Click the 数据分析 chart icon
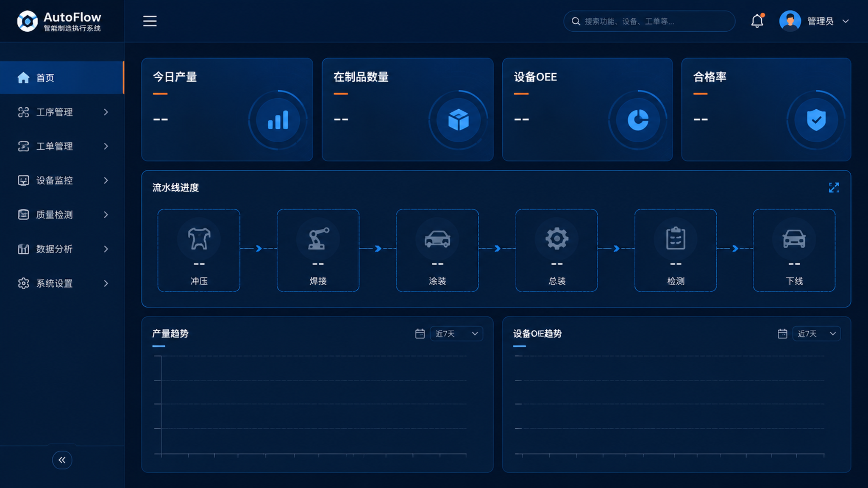The width and height of the screenshot is (868, 488). 23,249
